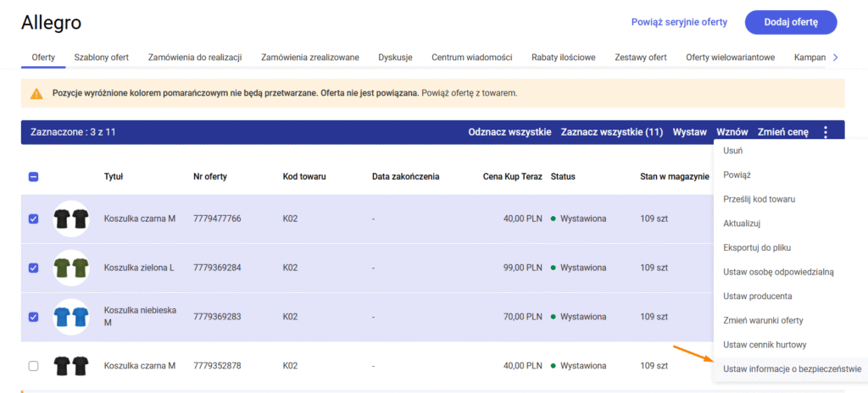Toggle the select-all header checkbox

tap(33, 177)
